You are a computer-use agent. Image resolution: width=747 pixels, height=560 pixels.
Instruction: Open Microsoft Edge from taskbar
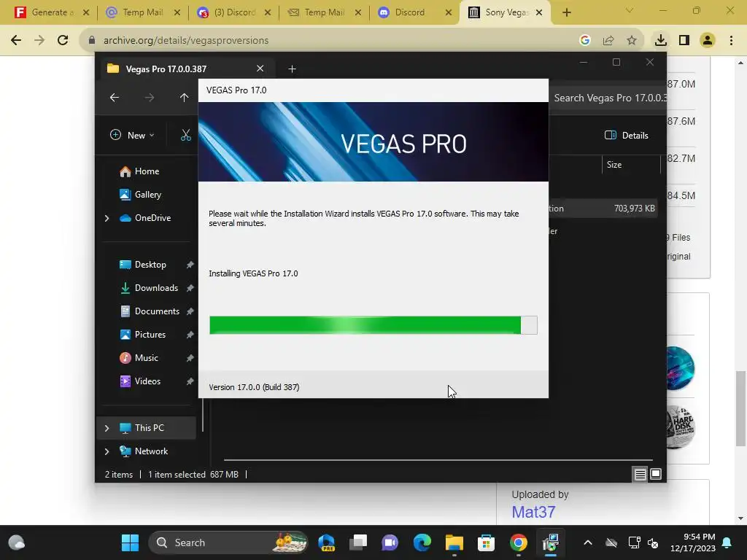pyautogui.click(x=422, y=542)
